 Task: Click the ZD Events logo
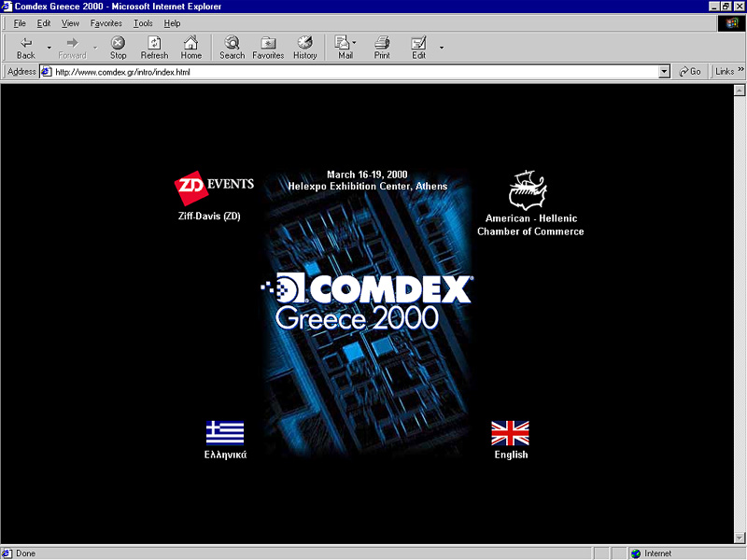214,188
